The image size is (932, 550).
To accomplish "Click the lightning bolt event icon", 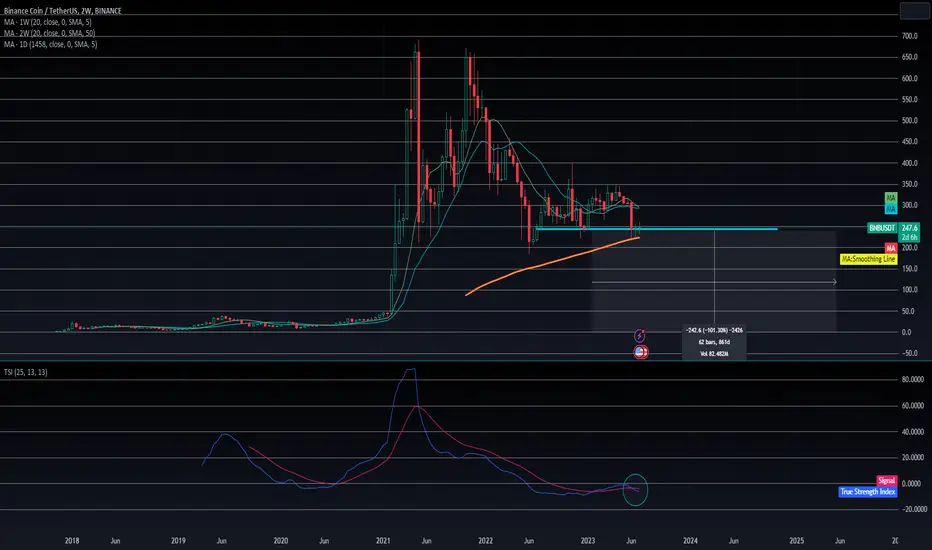I will [x=640, y=336].
